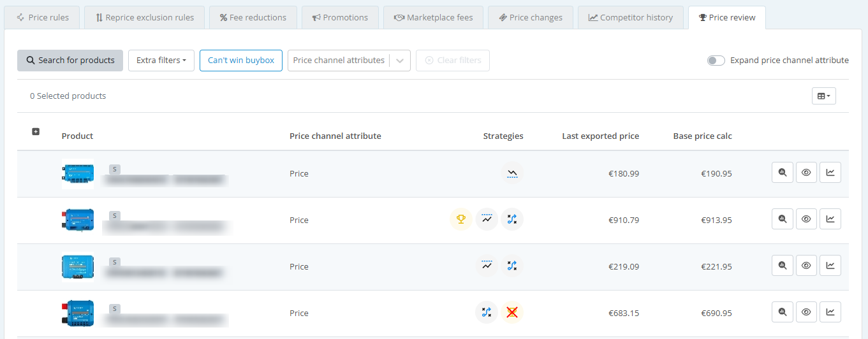868x339 pixels.
Task: Click the trophy buybox strategy icon for €910.79 row
Action: coord(461,220)
